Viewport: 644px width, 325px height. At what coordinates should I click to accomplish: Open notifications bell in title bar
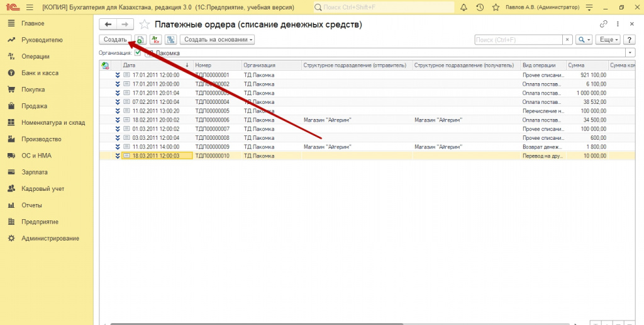(x=464, y=8)
